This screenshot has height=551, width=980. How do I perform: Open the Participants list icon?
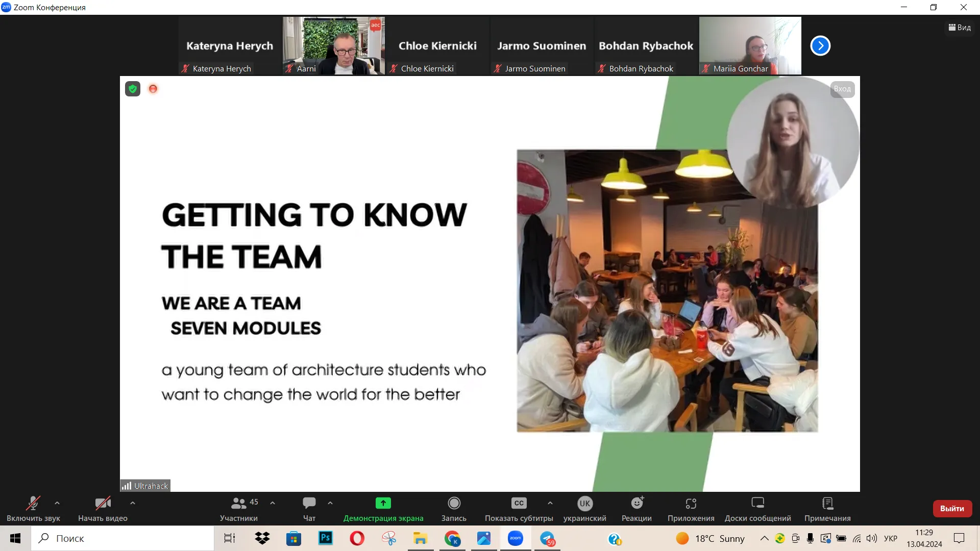pos(238,503)
